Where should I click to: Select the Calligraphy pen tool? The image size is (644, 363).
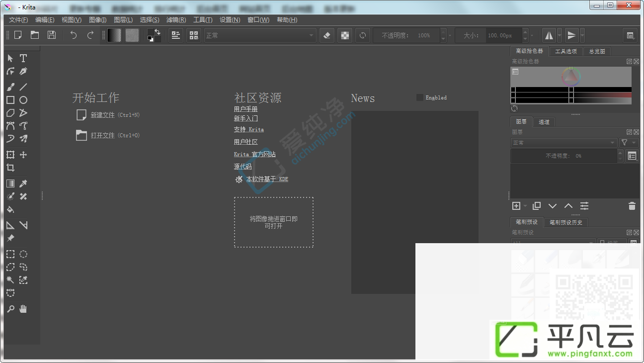[23, 71]
